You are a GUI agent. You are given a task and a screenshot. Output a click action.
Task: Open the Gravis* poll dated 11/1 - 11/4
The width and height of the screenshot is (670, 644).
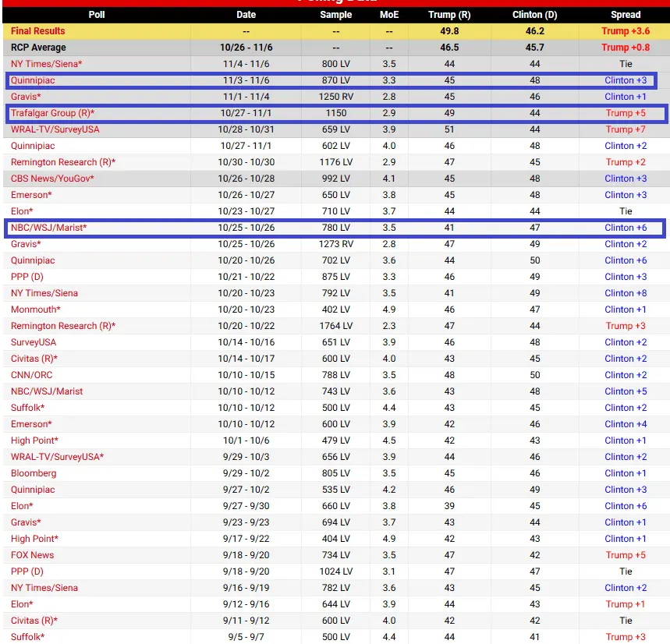coord(26,97)
